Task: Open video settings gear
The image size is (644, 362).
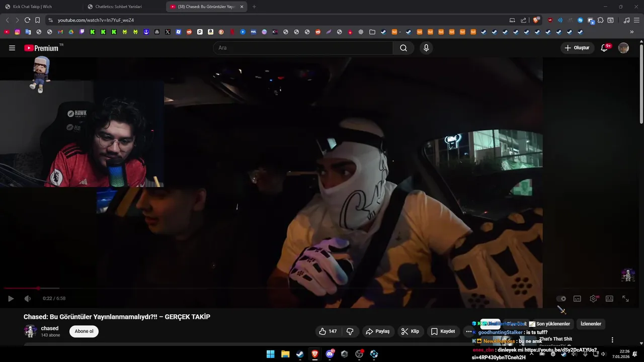Action: click(593, 299)
